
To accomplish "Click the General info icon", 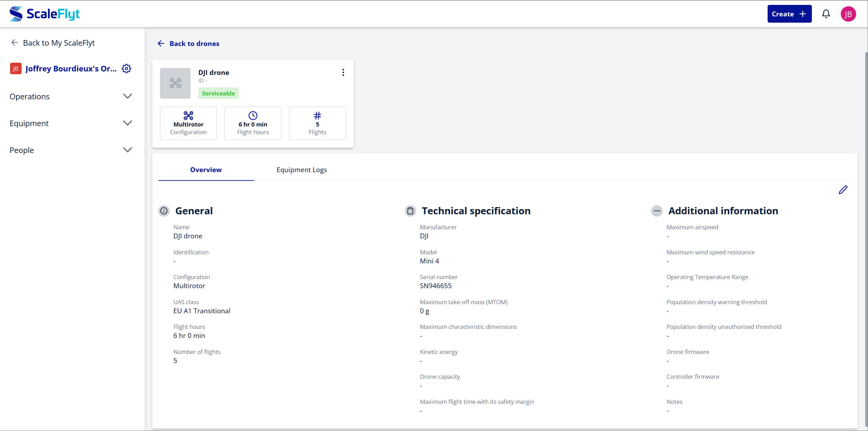I will coord(164,211).
